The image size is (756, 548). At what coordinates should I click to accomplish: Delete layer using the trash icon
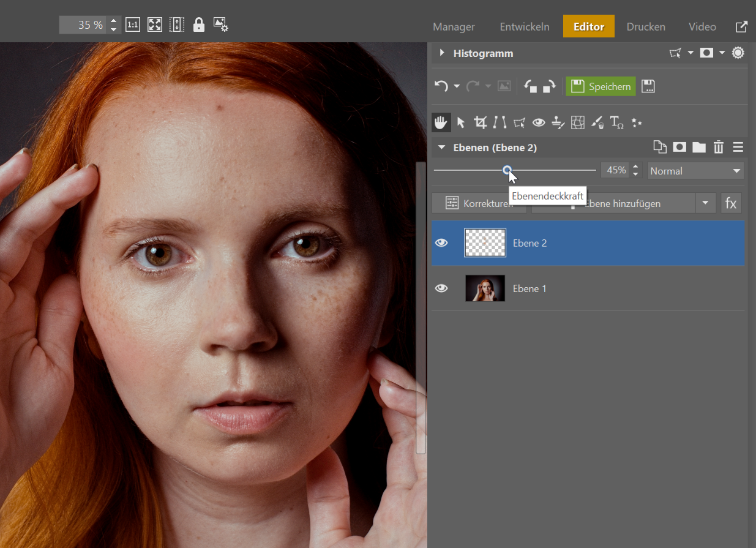(719, 148)
